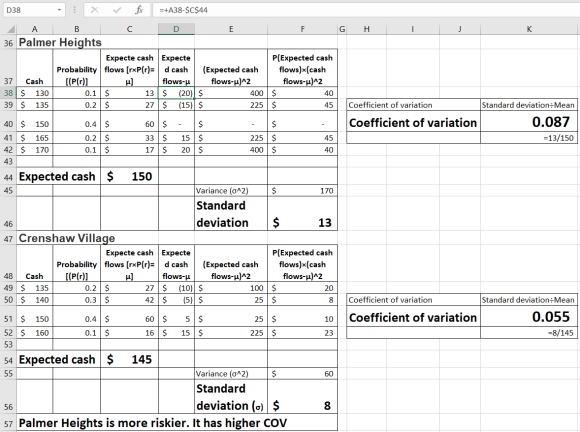Click Standard deviation÷Mean cell in row 39
This screenshot has width=580, height=432.
[529, 105]
